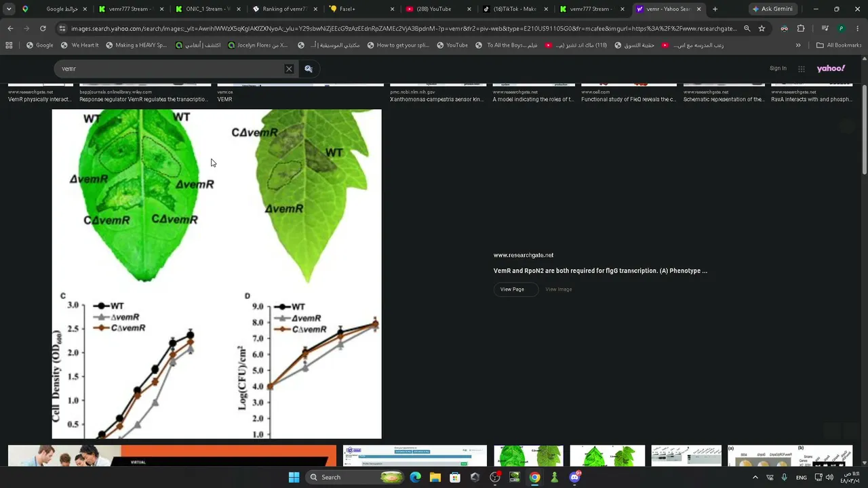Open Discord from the taskbar

tap(574, 477)
